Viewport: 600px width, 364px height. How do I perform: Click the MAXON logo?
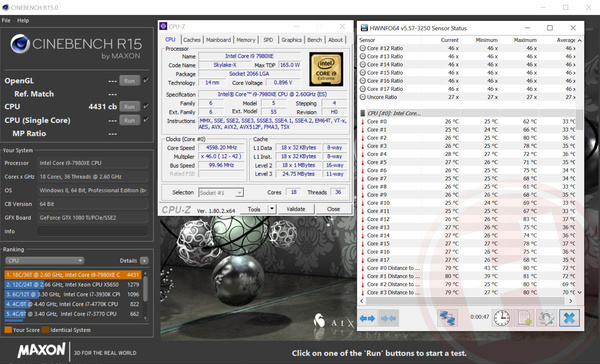click(41, 350)
